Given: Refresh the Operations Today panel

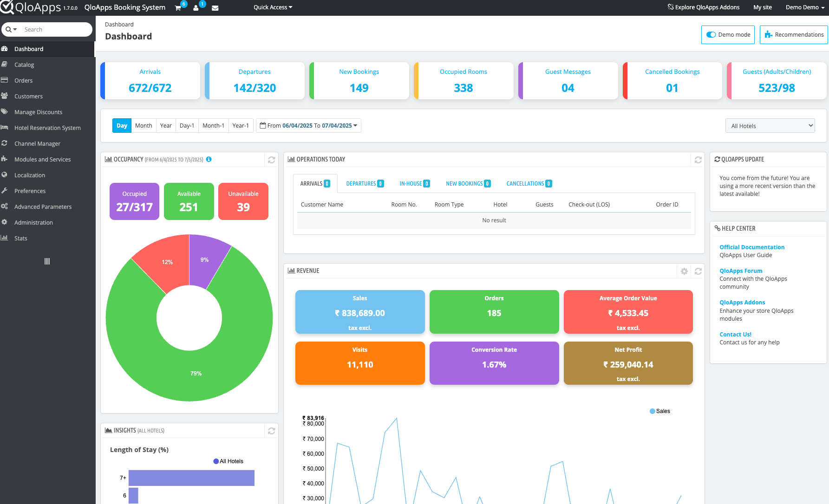Looking at the screenshot, I should (698, 160).
